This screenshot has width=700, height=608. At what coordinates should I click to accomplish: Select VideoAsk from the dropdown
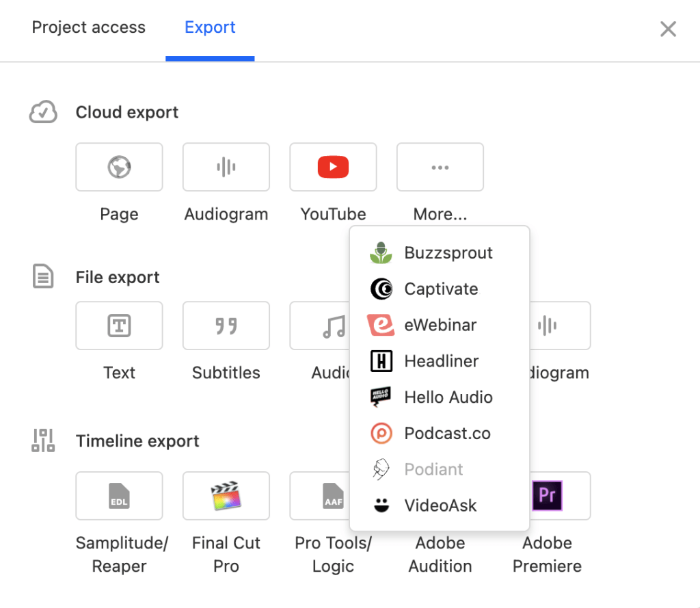(440, 505)
